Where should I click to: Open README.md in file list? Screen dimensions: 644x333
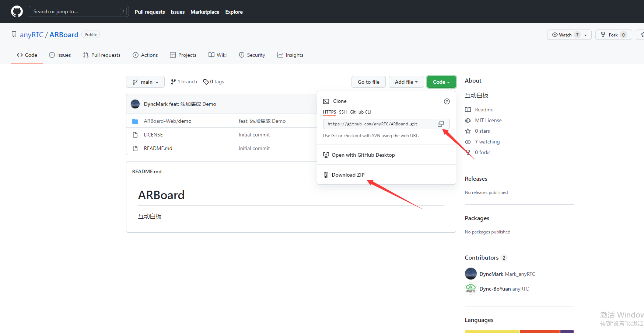coord(158,148)
